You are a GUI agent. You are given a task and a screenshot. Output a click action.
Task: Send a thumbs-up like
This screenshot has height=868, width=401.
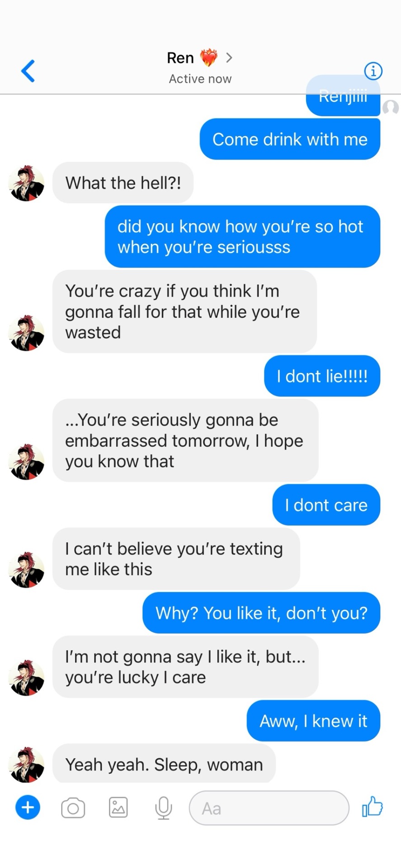click(373, 807)
